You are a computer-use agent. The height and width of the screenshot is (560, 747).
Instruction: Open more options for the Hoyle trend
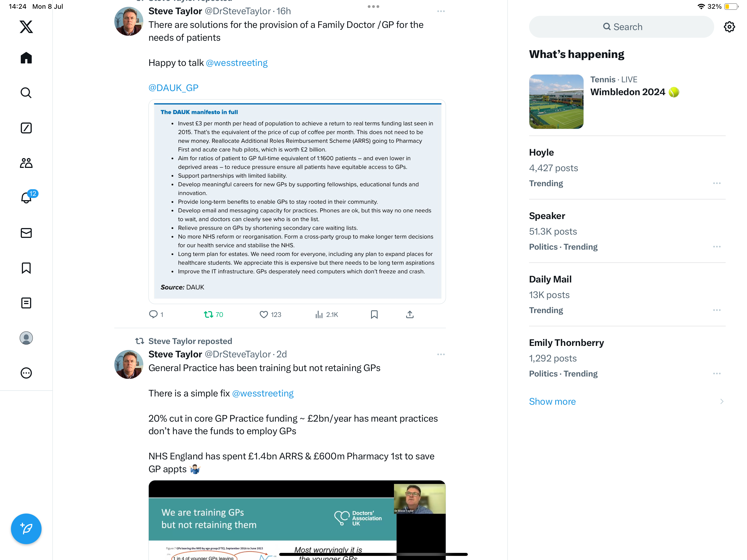coord(717,183)
